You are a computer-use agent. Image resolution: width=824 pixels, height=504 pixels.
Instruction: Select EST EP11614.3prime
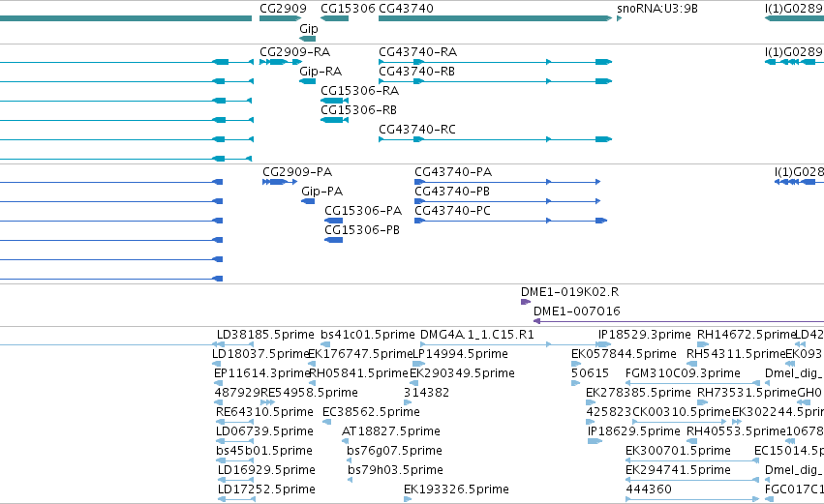coord(262,373)
